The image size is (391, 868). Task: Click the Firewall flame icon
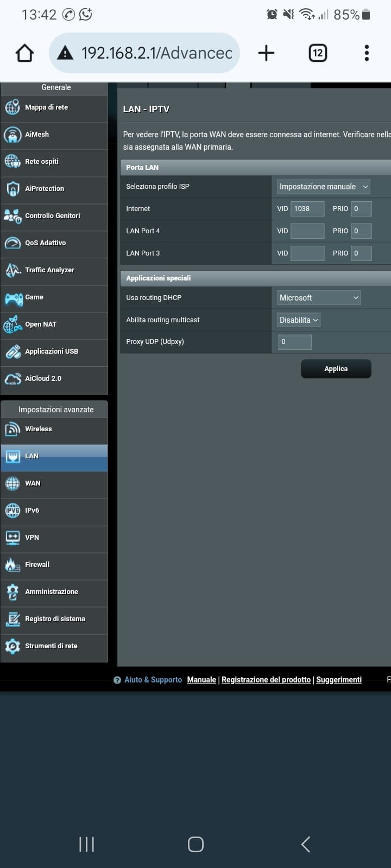(12, 565)
